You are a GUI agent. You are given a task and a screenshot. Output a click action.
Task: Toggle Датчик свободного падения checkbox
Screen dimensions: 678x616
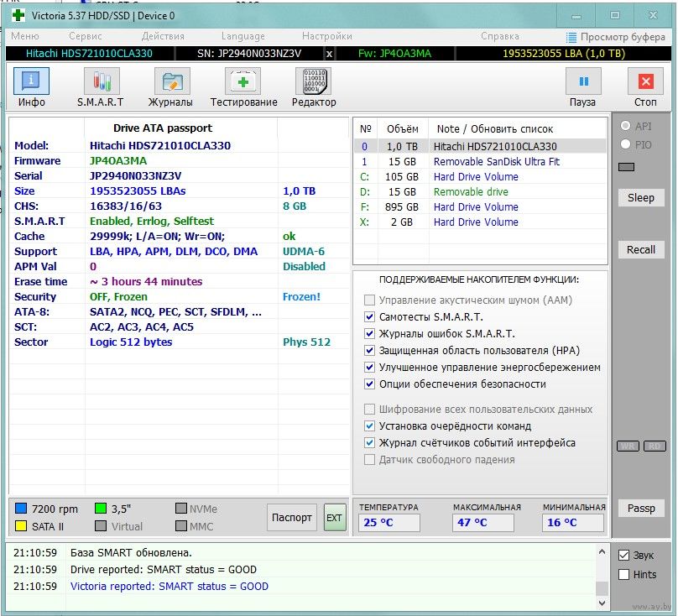coord(369,459)
